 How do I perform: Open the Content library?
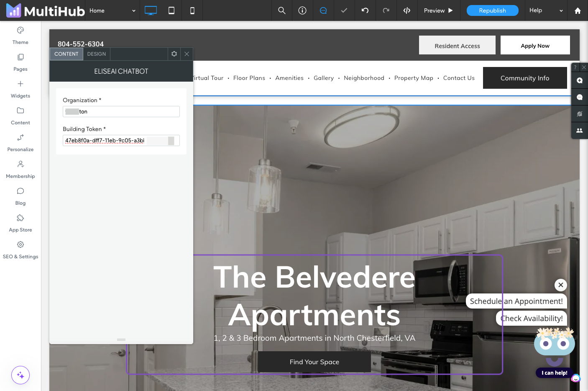click(20, 116)
